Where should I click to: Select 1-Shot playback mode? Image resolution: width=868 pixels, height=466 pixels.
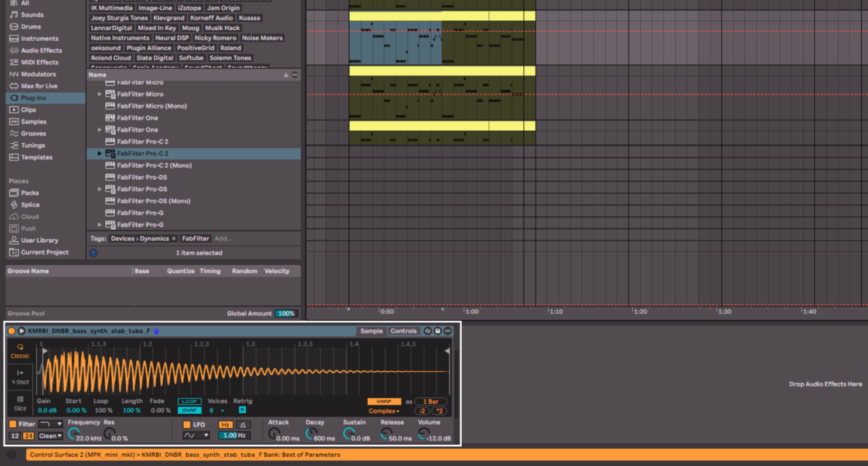point(20,377)
